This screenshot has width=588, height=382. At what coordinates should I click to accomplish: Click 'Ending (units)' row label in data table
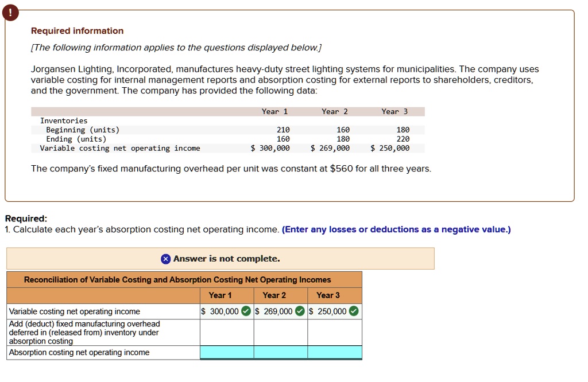(x=76, y=139)
